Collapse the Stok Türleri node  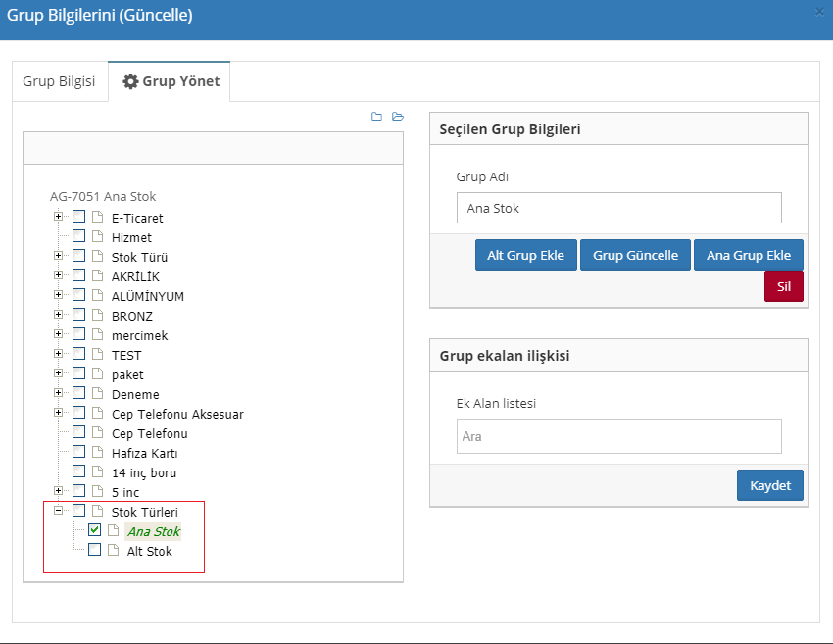[x=59, y=511]
